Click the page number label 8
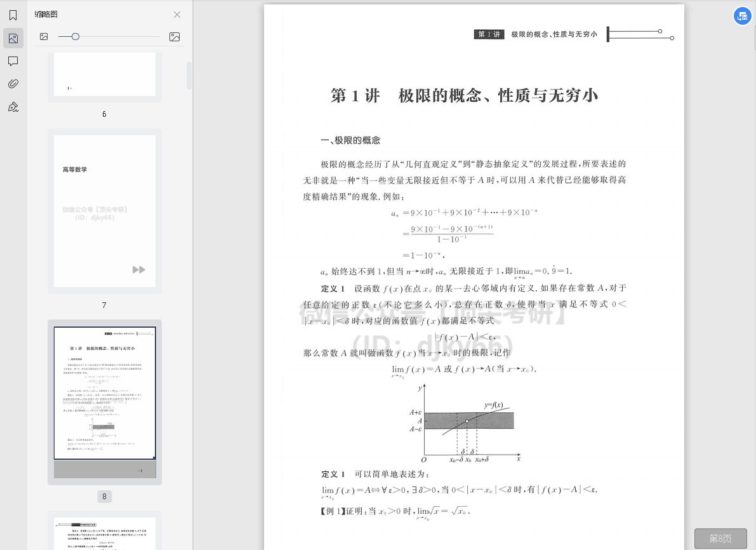 [104, 497]
